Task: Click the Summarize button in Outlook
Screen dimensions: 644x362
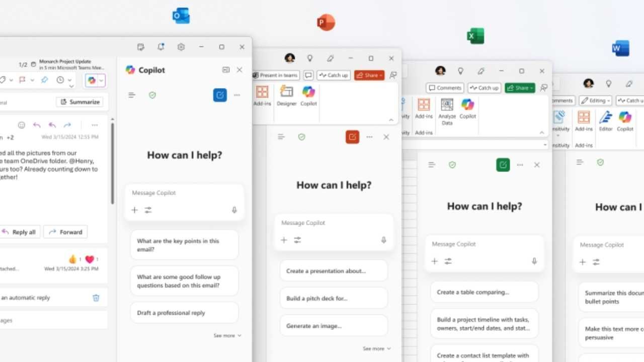Action: (79, 102)
